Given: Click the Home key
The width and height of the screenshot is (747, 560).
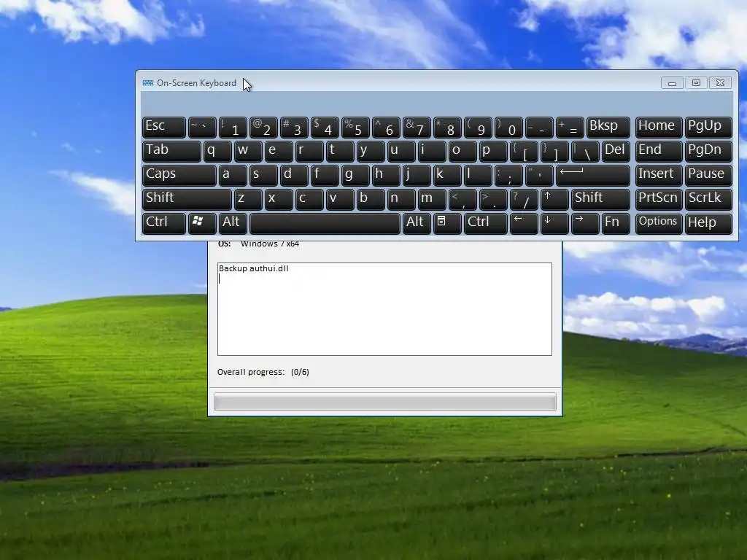Looking at the screenshot, I should click(659, 127).
